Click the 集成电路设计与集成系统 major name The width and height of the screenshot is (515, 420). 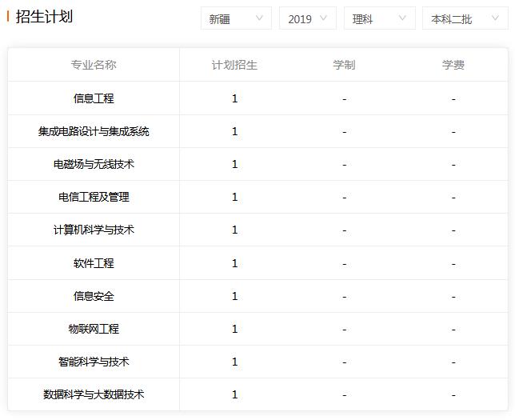[x=94, y=131]
